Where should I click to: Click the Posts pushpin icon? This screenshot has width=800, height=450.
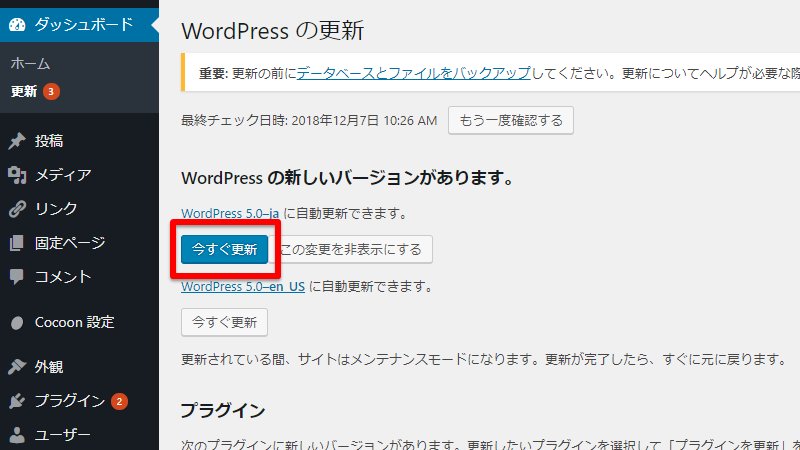[17, 141]
